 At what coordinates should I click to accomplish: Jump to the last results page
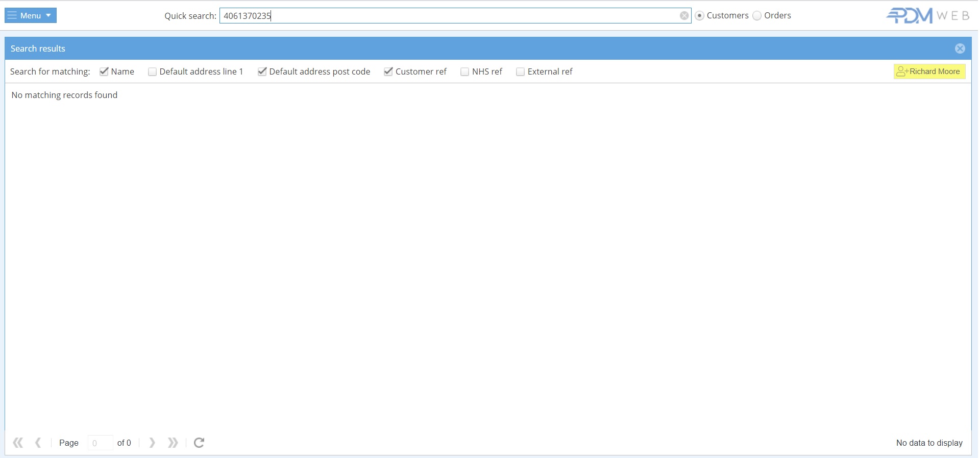click(x=173, y=443)
